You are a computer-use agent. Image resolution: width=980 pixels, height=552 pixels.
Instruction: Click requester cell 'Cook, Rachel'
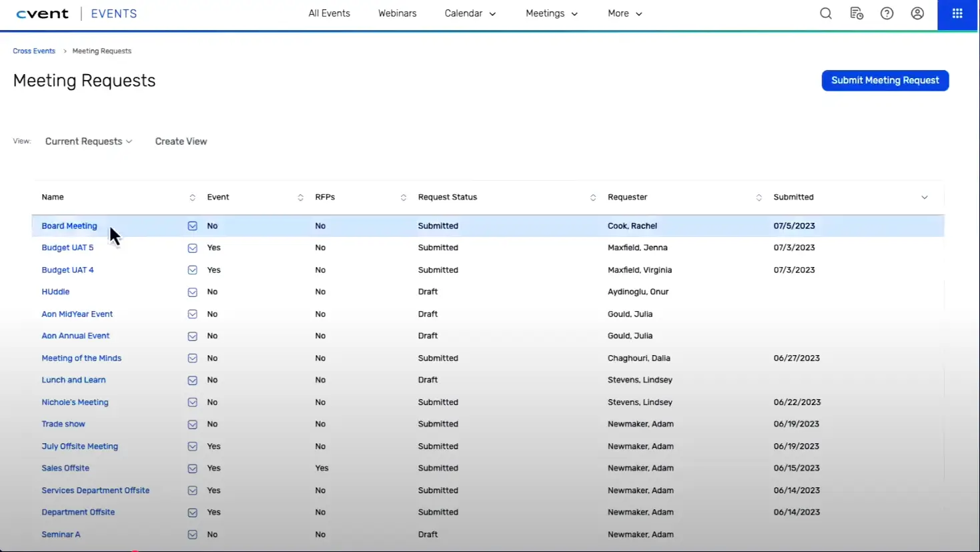632,226
